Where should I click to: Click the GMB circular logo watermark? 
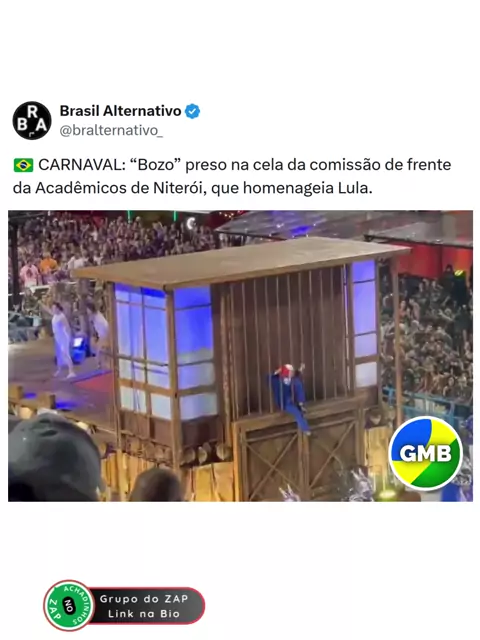[x=426, y=453]
